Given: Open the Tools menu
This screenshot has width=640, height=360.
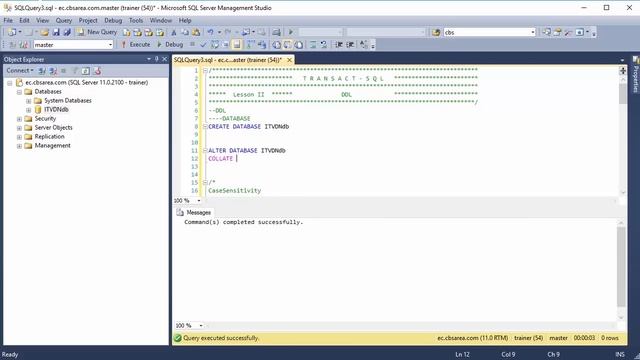Looking at the screenshot, I should (x=136, y=20).
